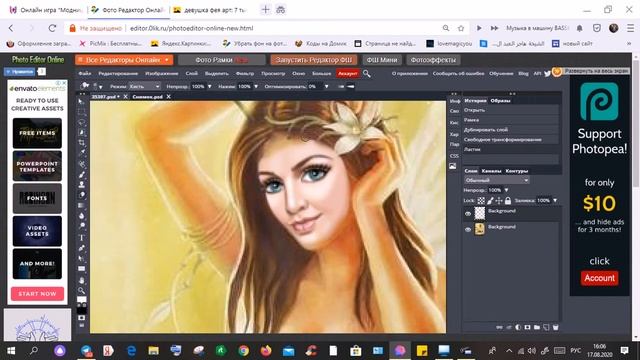Select top Background layer thumbnail
The image size is (640, 360).
480,213
